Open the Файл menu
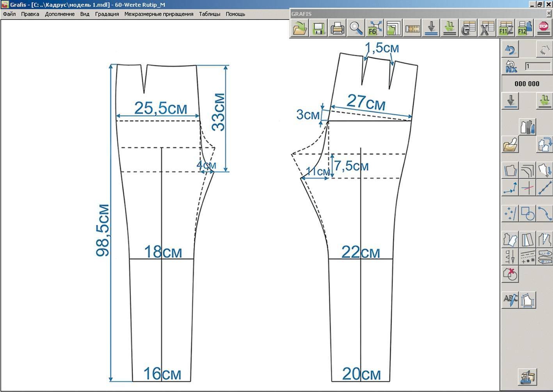The image size is (553, 392). (9, 14)
